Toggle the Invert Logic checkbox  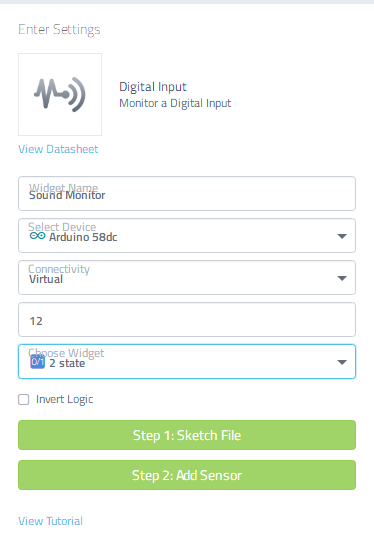(24, 400)
